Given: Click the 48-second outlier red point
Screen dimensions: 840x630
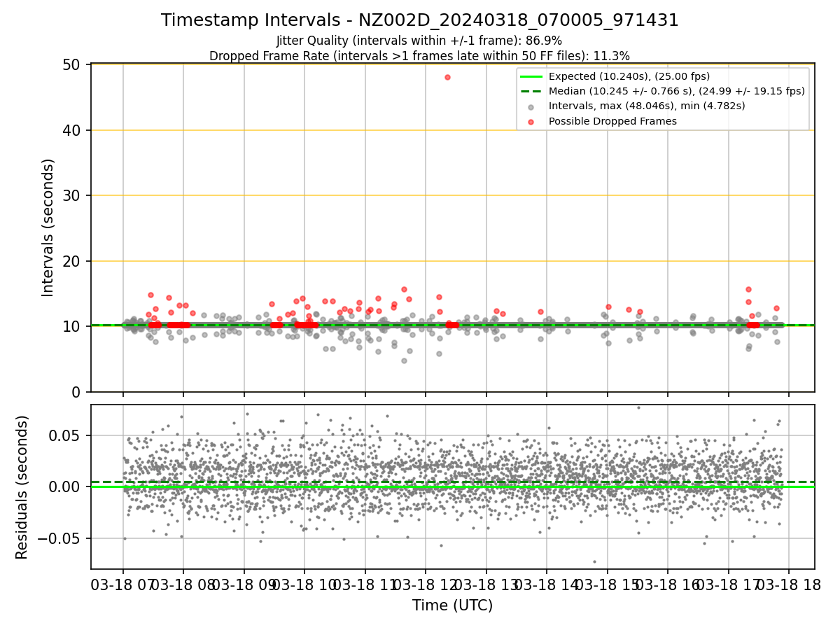Looking at the screenshot, I should (x=447, y=77).
